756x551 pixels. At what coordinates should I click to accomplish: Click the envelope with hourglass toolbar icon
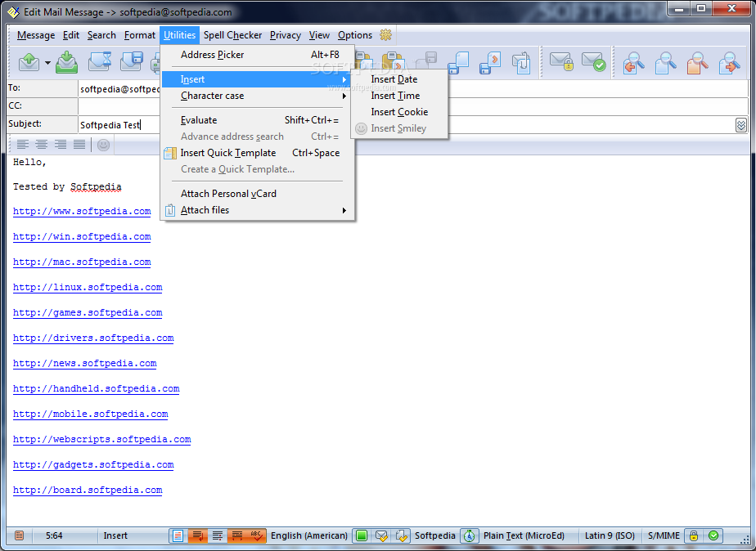100,62
